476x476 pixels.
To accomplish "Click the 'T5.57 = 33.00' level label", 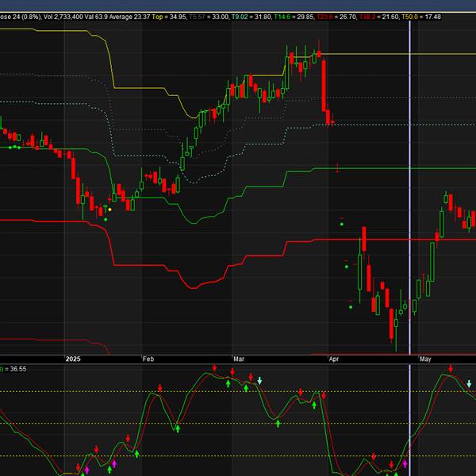I will 209,17.
